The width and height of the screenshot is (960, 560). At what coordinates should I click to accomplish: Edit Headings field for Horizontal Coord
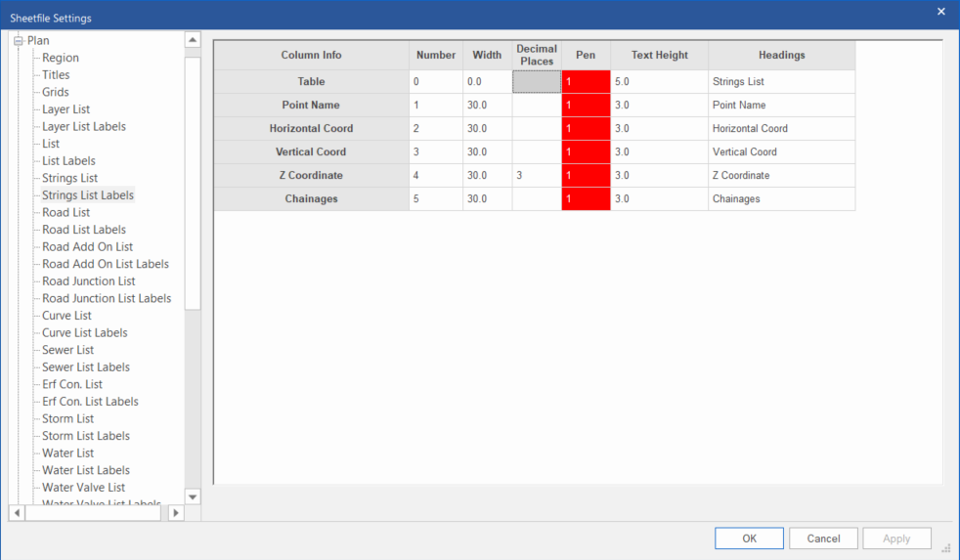[780, 129]
